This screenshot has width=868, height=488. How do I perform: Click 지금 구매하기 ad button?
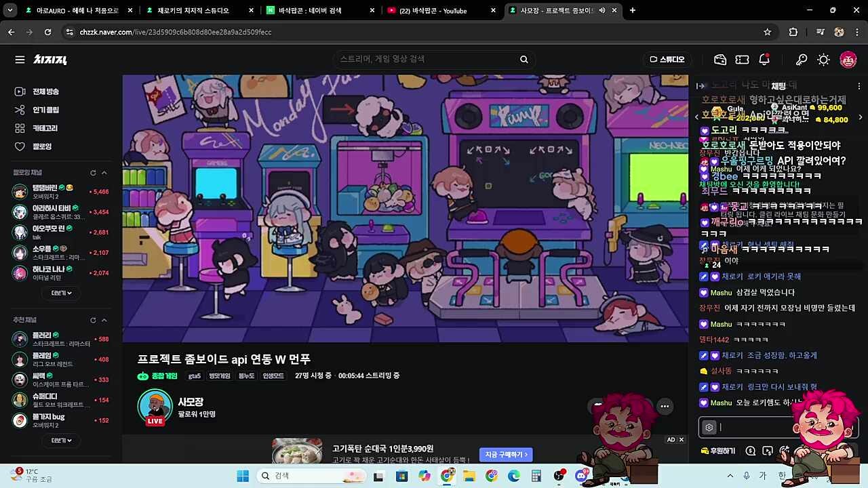506,454
